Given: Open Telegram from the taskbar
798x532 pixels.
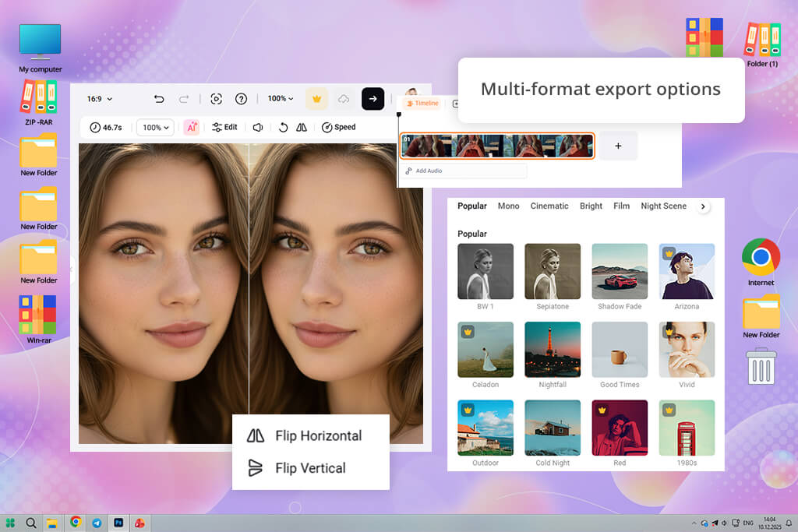Looking at the screenshot, I should (97, 523).
